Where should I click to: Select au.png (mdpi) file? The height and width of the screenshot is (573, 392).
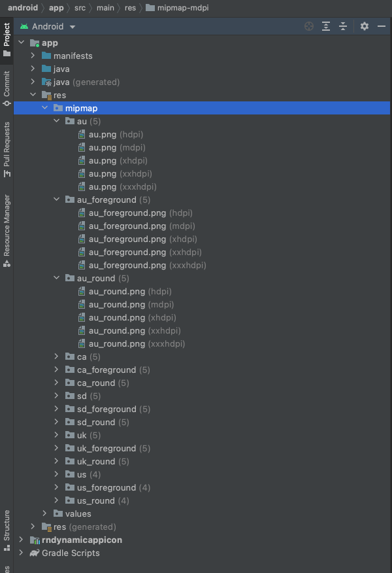201,148
